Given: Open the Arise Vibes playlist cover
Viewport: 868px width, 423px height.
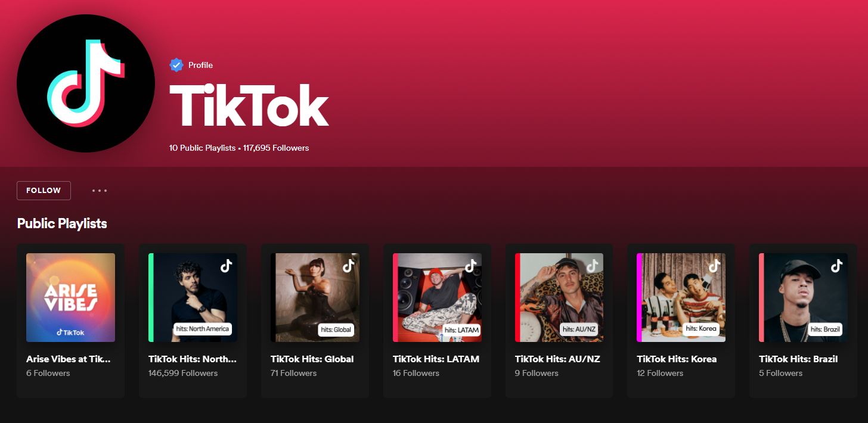Looking at the screenshot, I should (x=70, y=297).
